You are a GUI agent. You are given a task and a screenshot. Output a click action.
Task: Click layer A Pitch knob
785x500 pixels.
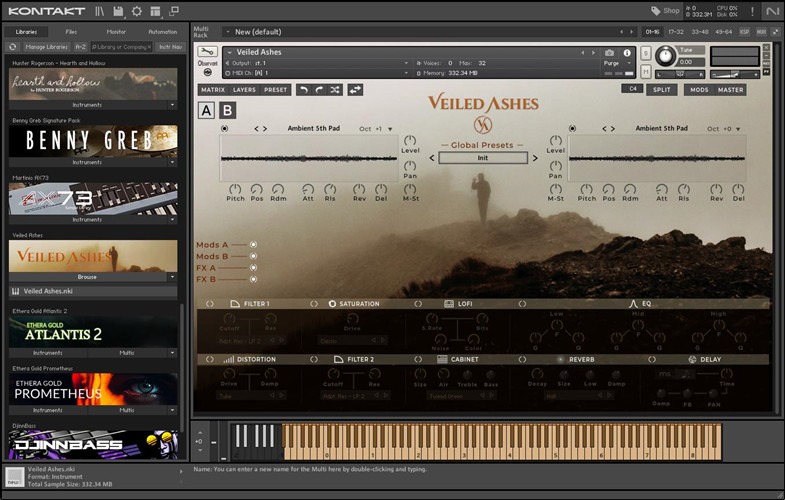click(x=235, y=189)
